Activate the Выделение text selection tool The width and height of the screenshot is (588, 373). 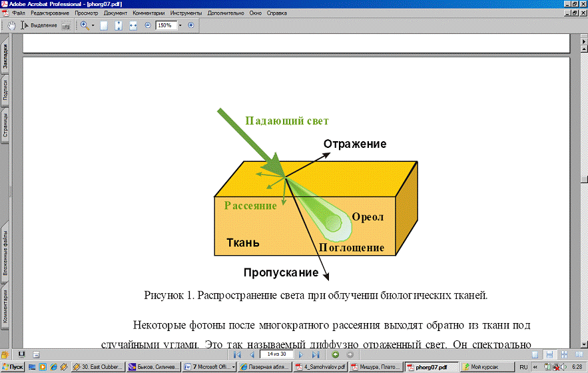(40, 25)
